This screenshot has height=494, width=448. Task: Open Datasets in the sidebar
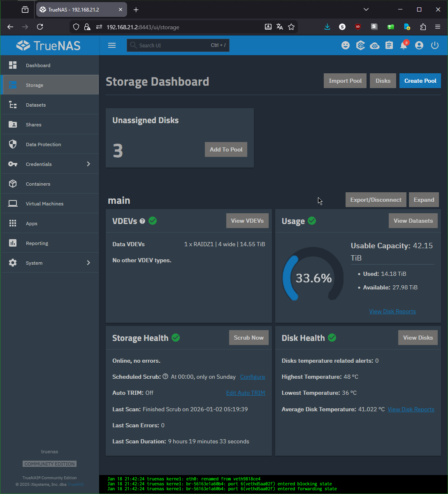[x=36, y=105]
